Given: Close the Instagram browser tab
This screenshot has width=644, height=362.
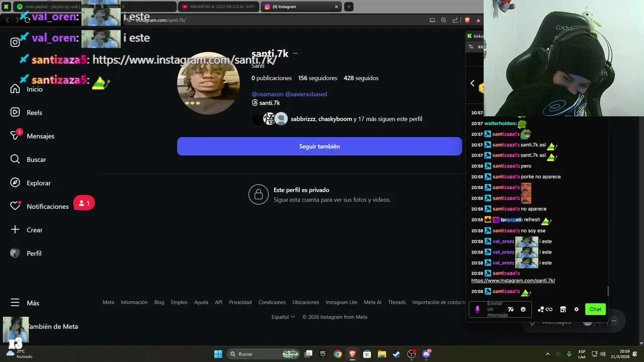Looking at the screenshot, I should point(337,7).
